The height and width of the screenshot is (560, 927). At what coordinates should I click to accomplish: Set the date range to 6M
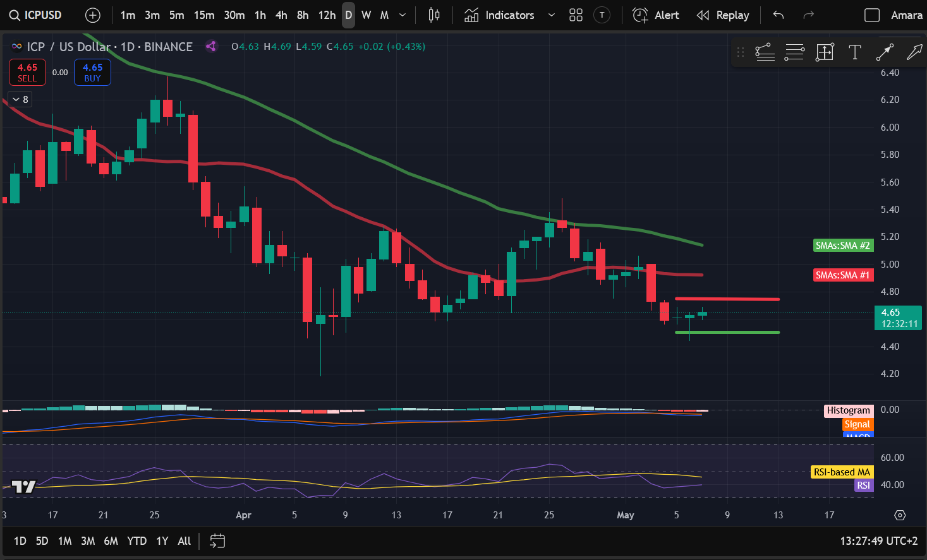[x=111, y=541]
